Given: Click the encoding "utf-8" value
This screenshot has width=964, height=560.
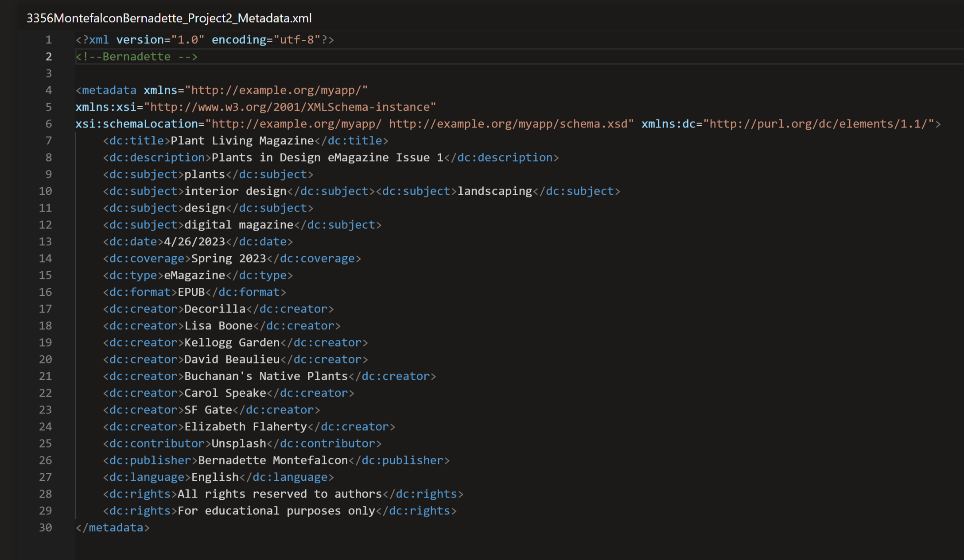Looking at the screenshot, I should (x=297, y=40).
